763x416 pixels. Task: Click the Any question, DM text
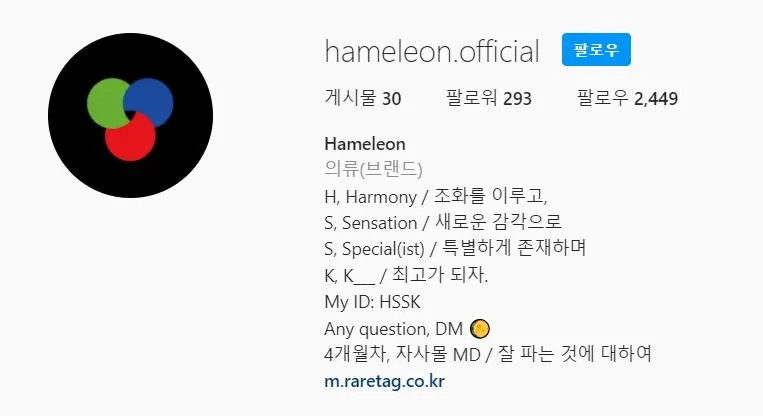[x=394, y=329]
